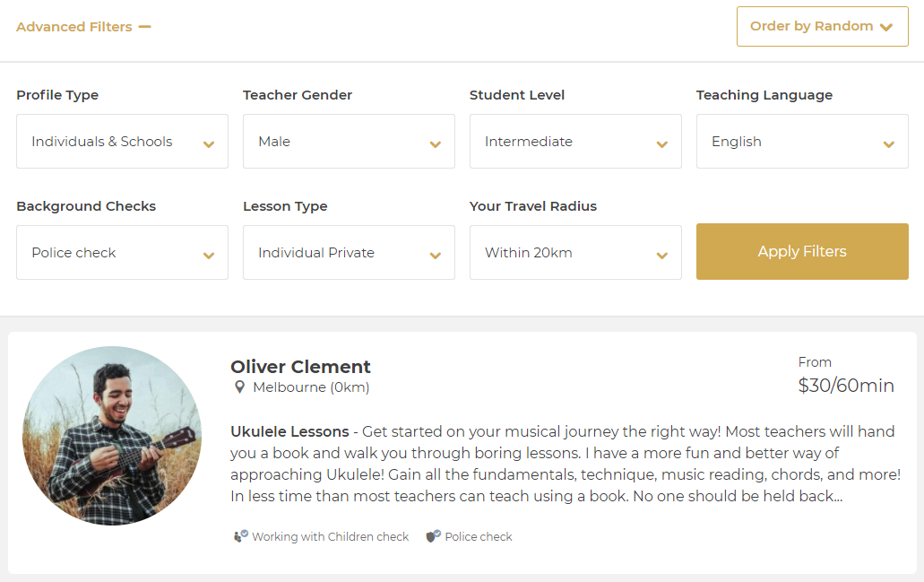Click the Working with Children check badge icon

click(240, 535)
